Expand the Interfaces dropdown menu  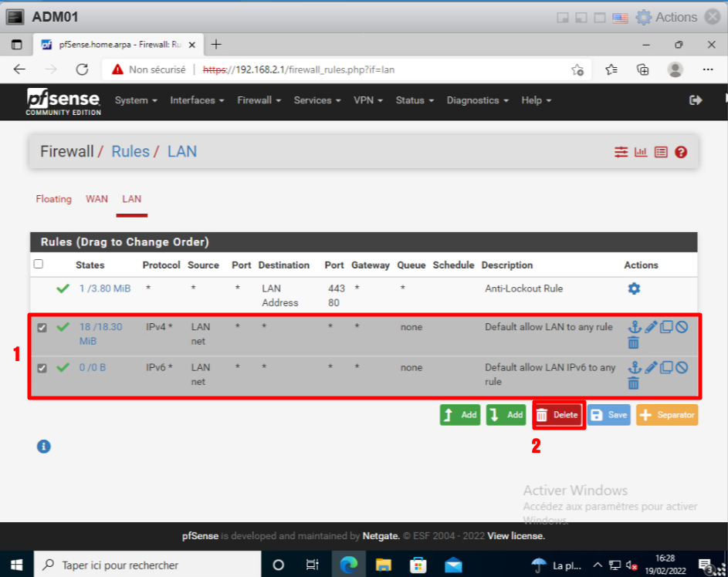[197, 100]
